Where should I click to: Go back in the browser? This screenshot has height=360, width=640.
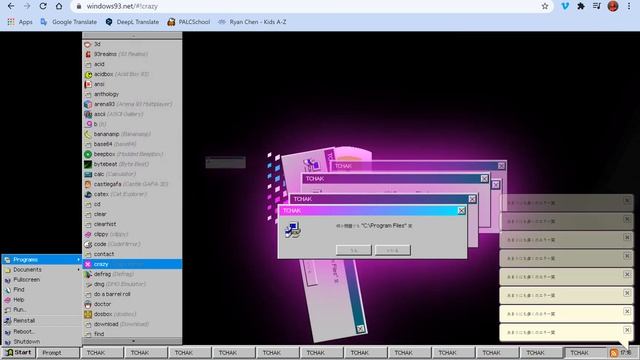[x=11, y=6]
